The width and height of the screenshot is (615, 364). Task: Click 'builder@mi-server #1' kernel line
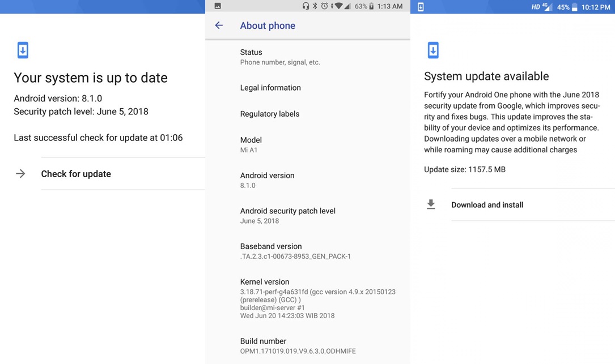(272, 307)
